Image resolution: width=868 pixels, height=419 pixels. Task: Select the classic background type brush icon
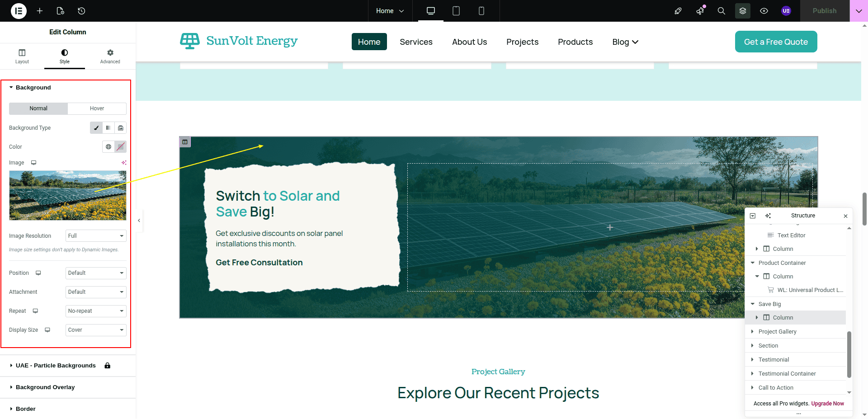tap(96, 128)
